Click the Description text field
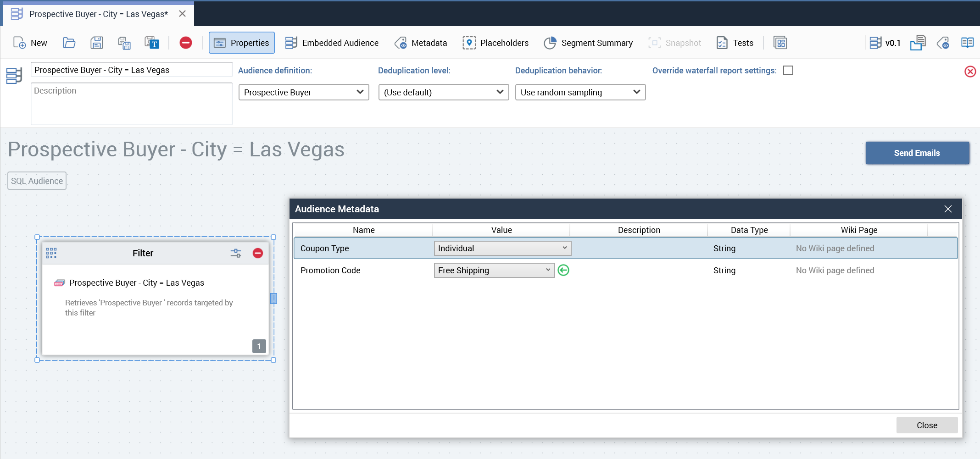 (x=131, y=104)
